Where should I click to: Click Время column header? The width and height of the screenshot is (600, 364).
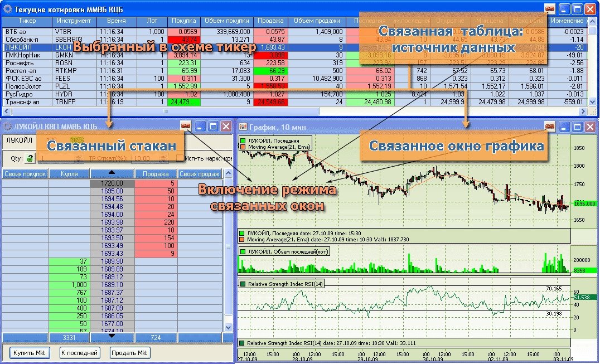coord(117,21)
